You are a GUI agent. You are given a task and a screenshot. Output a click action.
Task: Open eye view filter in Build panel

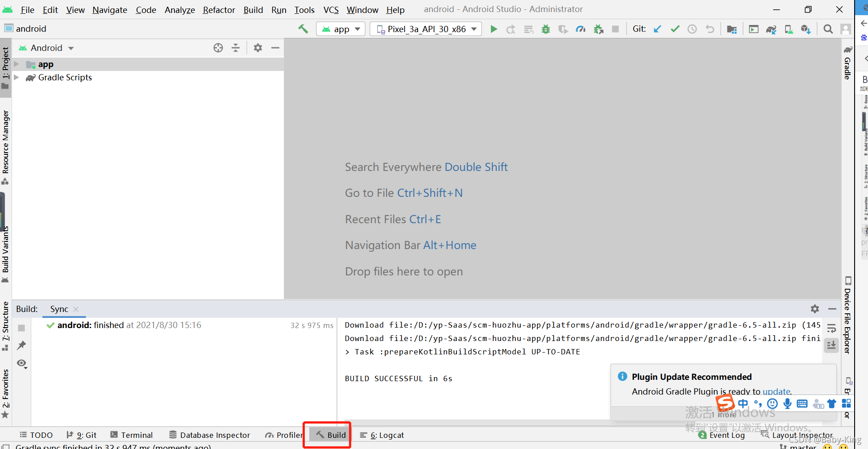tap(22, 364)
